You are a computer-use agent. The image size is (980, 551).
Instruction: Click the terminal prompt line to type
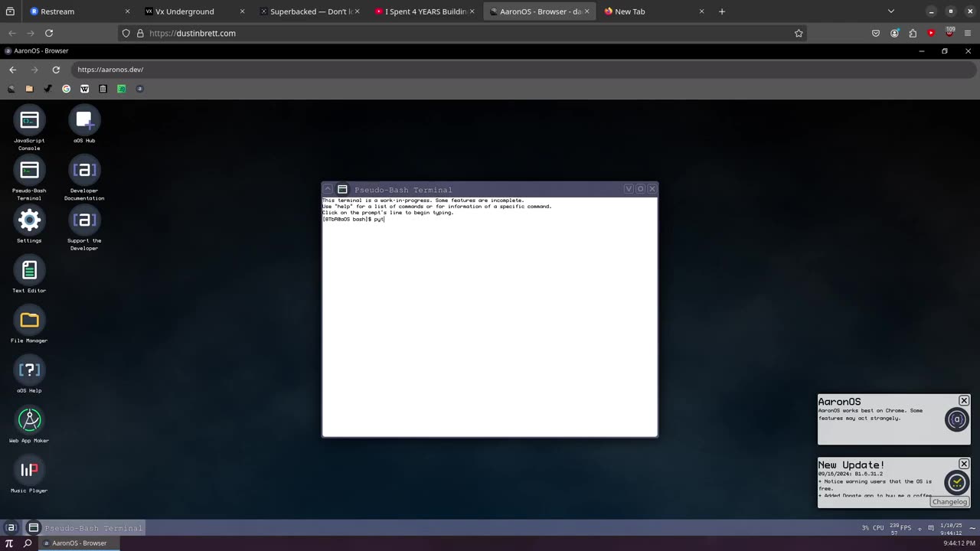[489, 220]
